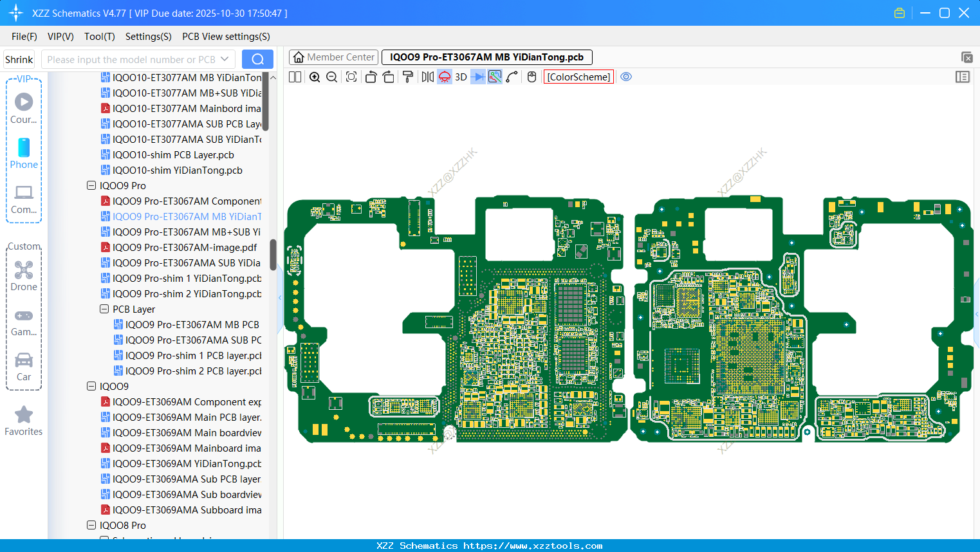980x552 pixels.
Task: Click the file tree vertical scrollbar thumb
Action: (x=273, y=255)
